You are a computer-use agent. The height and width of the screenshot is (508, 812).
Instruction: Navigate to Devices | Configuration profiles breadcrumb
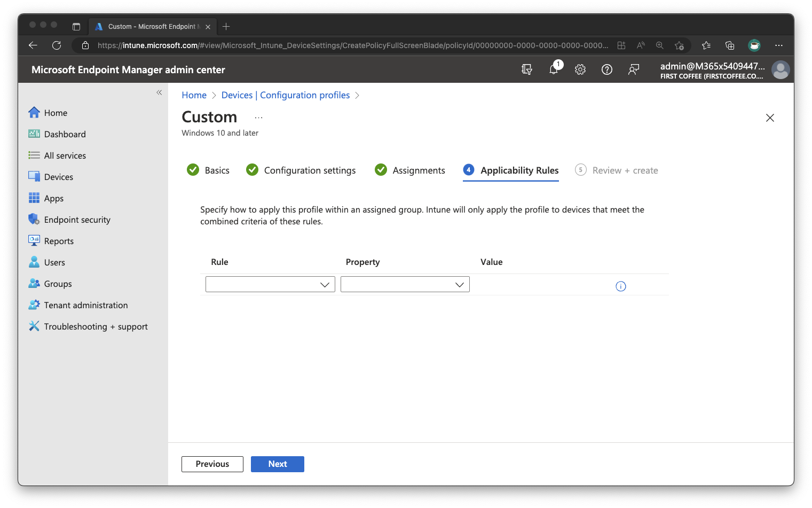(286, 95)
